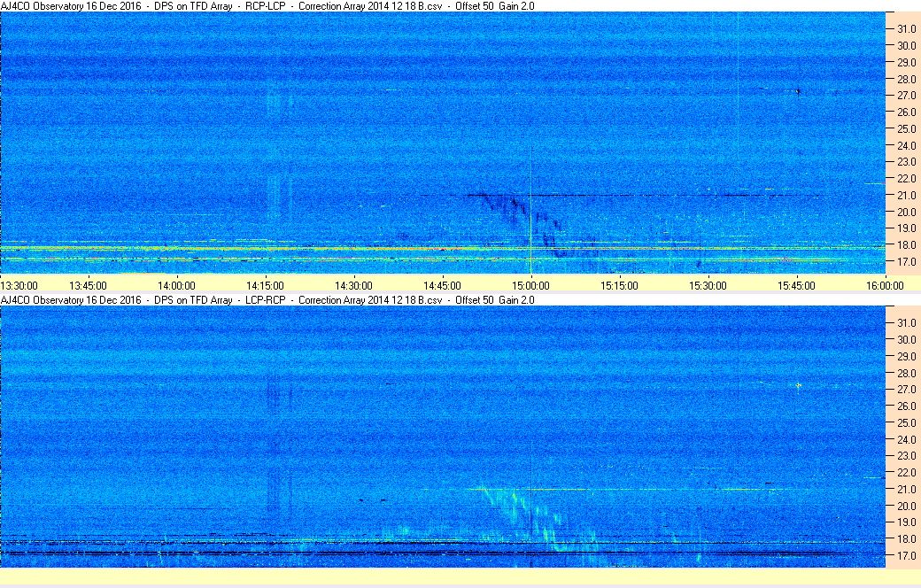Select the 13:30:00 time axis label

click(x=19, y=285)
